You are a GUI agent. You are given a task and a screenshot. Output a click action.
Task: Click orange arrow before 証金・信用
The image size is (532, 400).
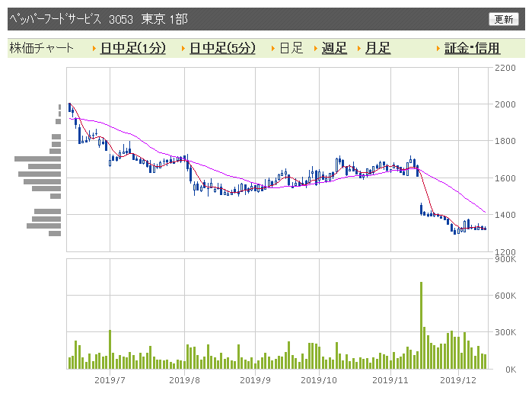pyautogui.click(x=438, y=49)
